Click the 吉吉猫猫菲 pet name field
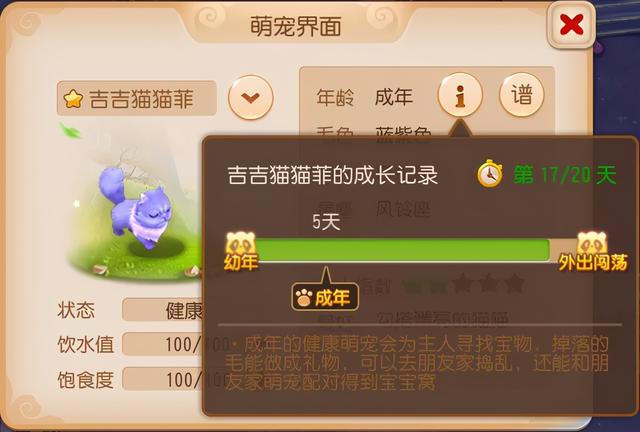 pyautogui.click(x=136, y=98)
